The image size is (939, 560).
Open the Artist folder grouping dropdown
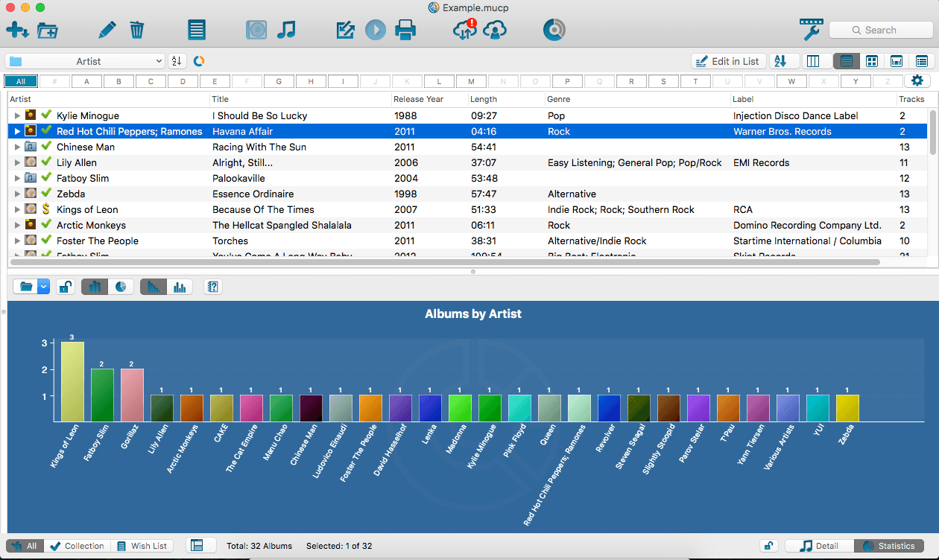click(x=85, y=61)
